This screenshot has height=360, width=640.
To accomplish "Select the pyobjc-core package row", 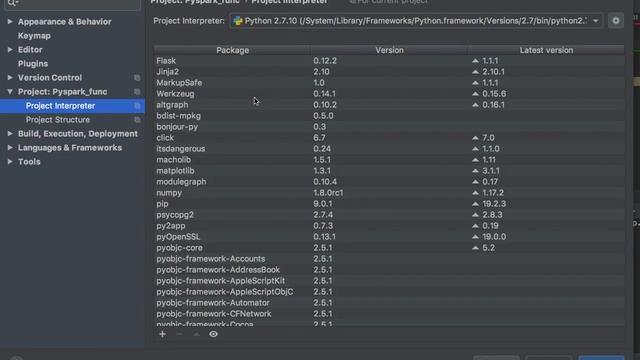I will (x=389, y=248).
